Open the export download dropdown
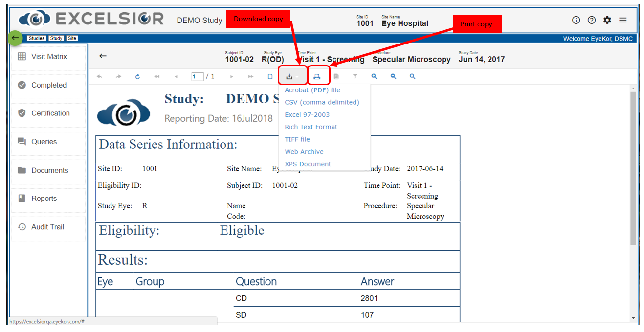Screen dimensions: 644x332 pyautogui.click(x=292, y=76)
